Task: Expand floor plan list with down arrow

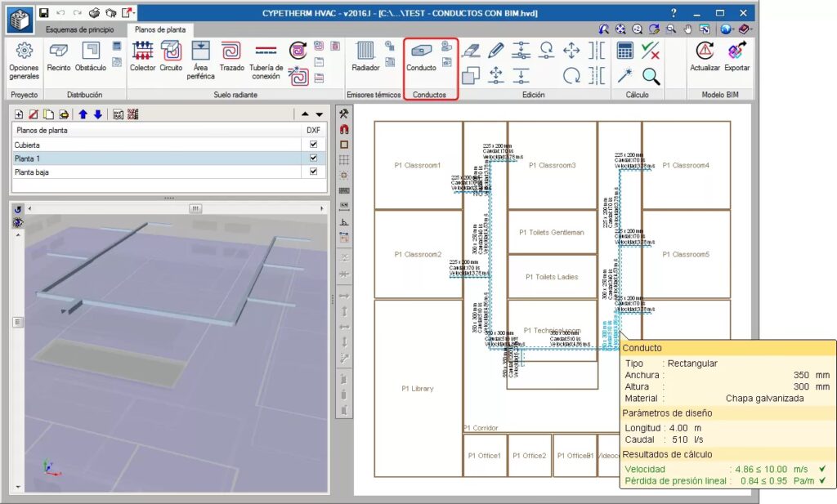Action: pyautogui.click(x=320, y=114)
